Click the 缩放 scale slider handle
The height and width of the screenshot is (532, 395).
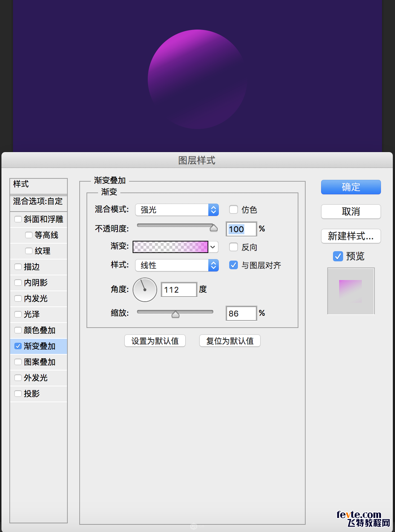pos(176,314)
